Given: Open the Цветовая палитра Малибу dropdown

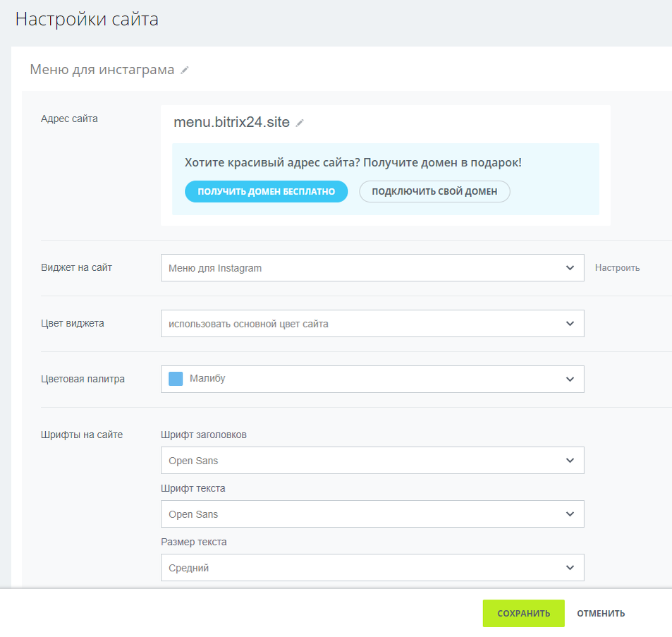Looking at the screenshot, I should click(x=372, y=379).
